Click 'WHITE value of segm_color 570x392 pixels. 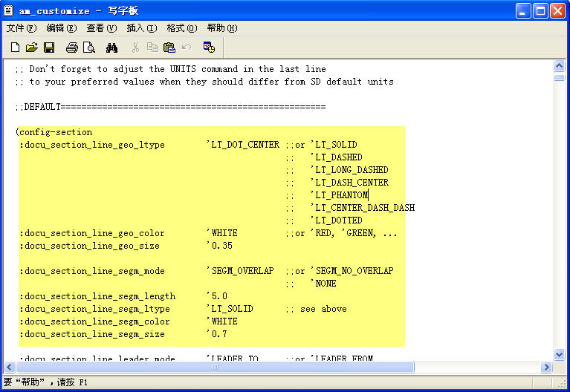coord(222,321)
